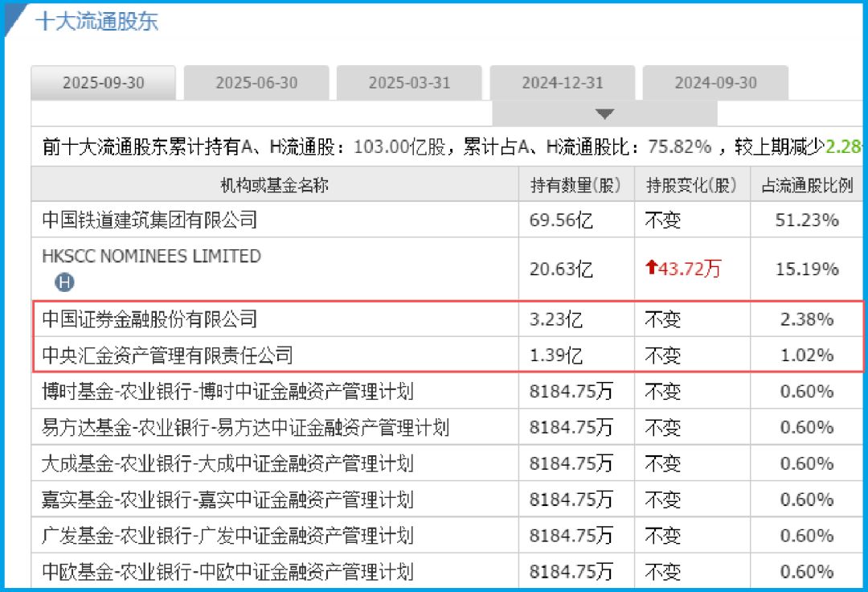The height and width of the screenshot is (592, 868).
Task: Click the 持有数量(股) column header
Action: click(x=575, y=185)
